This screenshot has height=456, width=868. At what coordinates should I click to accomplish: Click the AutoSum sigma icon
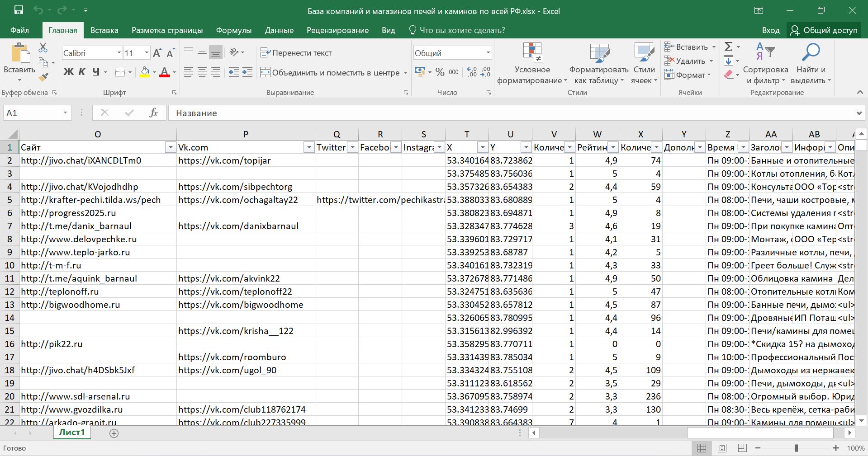tap(729, 47)
